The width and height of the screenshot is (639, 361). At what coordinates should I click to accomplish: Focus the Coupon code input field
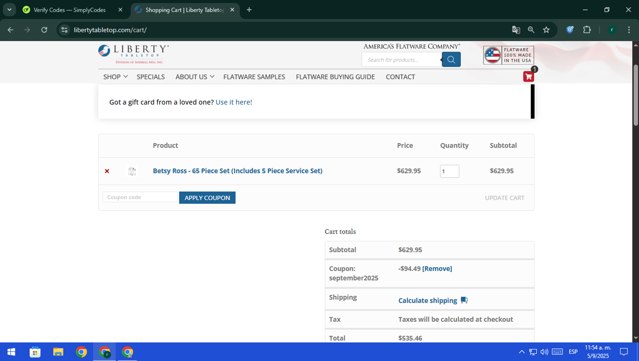click(x=141, y=197)
